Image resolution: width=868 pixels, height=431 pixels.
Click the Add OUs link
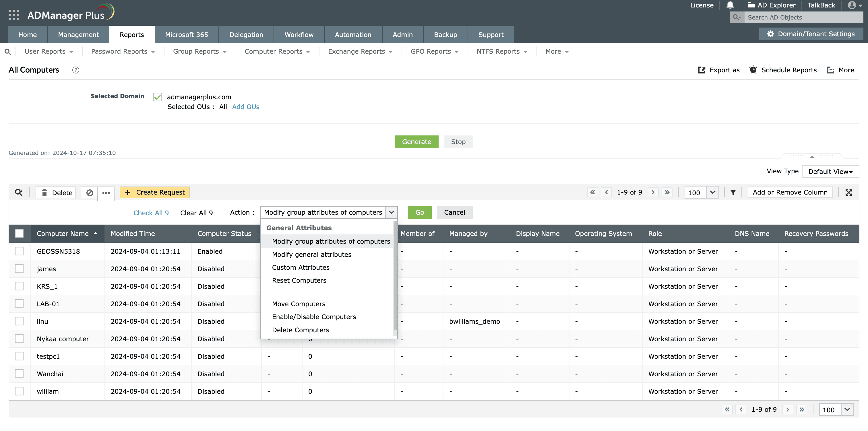(x=245, y=106)
